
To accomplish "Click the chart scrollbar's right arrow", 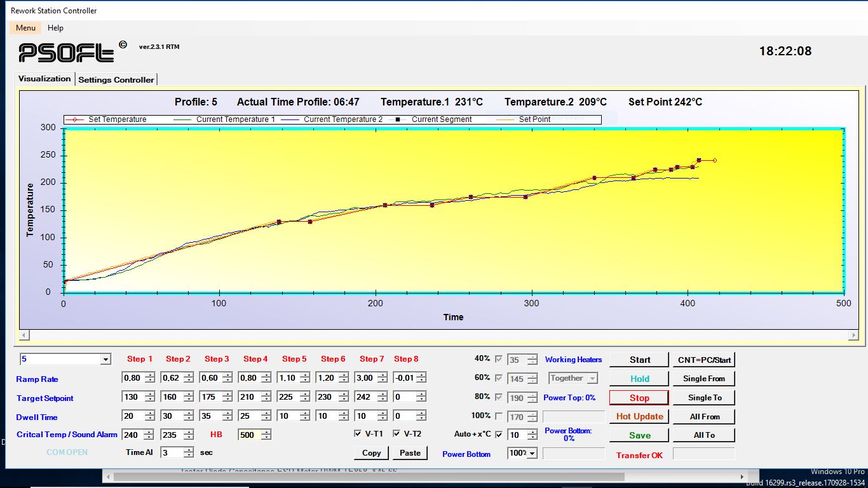I will click(853, 335).
